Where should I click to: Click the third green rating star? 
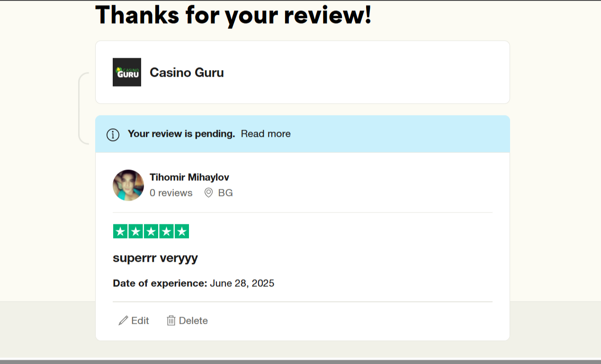point(151,231)
